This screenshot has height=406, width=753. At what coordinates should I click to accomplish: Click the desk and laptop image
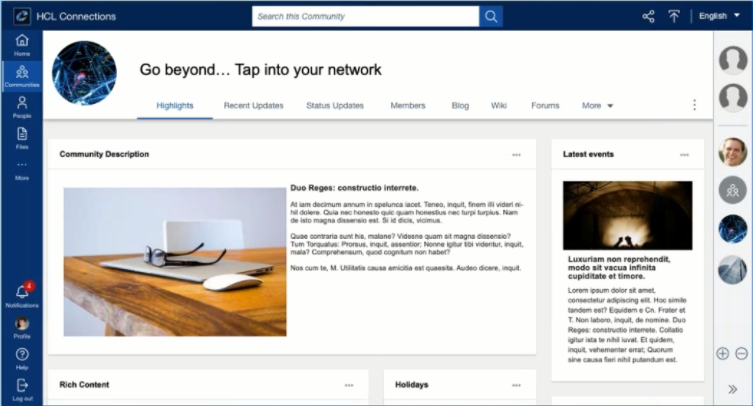175,262
